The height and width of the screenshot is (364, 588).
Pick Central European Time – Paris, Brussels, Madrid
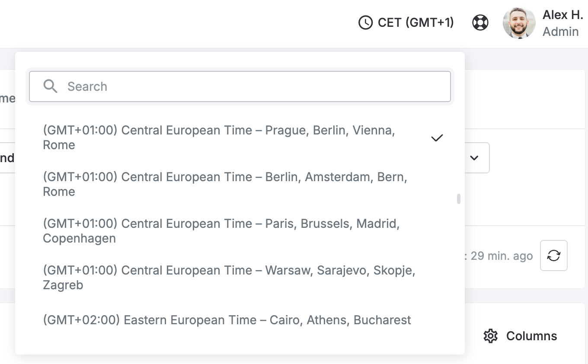point(240,231)
